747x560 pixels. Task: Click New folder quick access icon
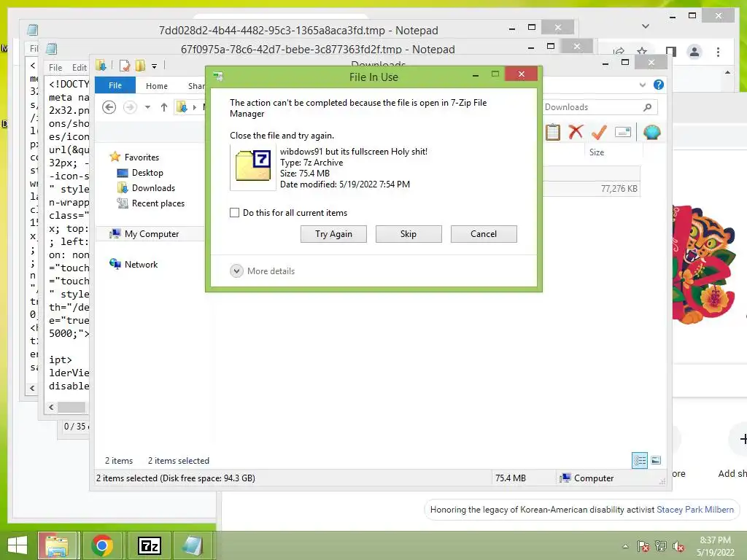141,65
